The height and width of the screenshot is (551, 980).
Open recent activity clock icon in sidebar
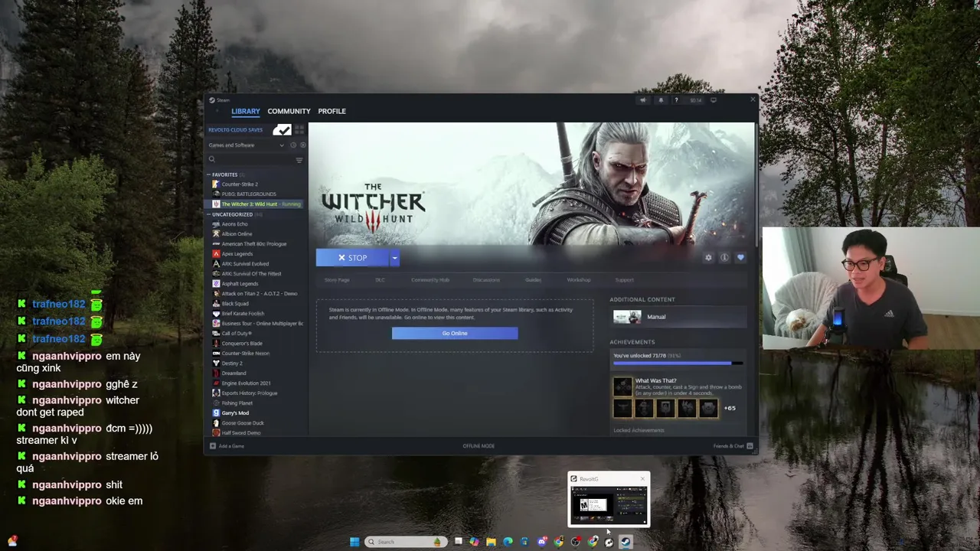click(x=292, y=145)
